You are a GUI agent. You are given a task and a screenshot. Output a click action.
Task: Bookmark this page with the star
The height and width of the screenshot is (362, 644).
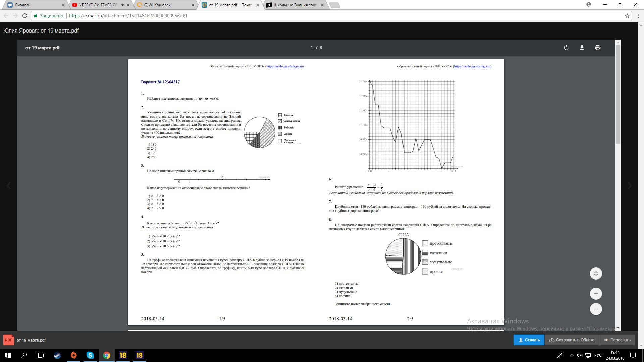click(x=627, y=16)
